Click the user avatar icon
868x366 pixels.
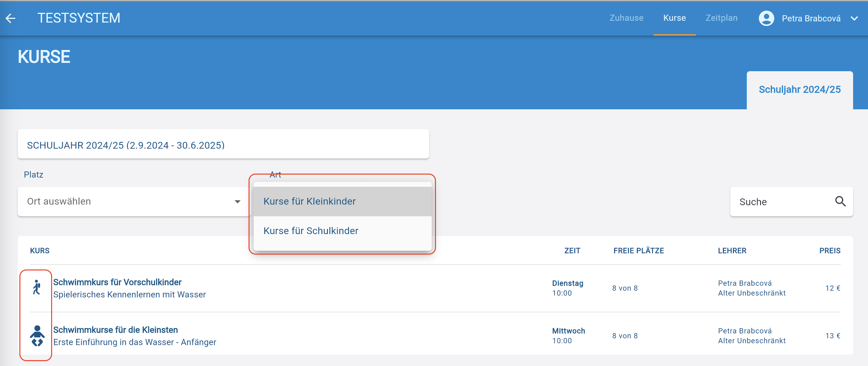coord(766,18)
